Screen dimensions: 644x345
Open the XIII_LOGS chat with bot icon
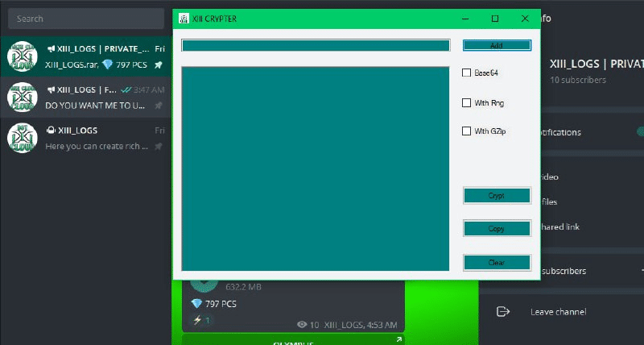(x=86, y=138)
